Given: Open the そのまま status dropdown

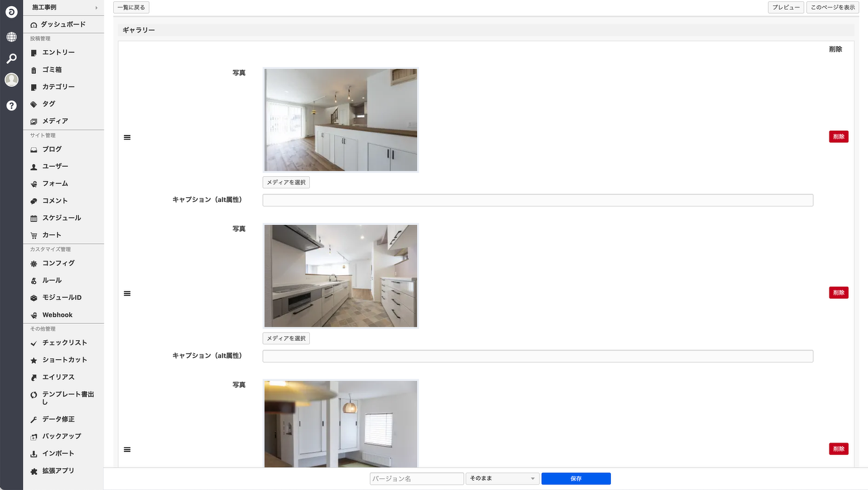Looking at the screenshot, I should point(502,478).
